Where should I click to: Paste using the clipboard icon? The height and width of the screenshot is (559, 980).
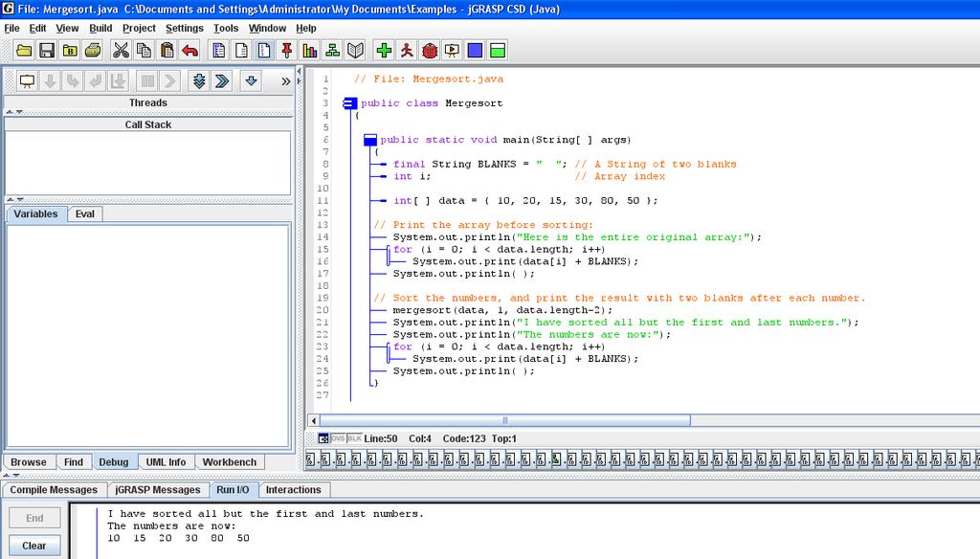(167, 50)
